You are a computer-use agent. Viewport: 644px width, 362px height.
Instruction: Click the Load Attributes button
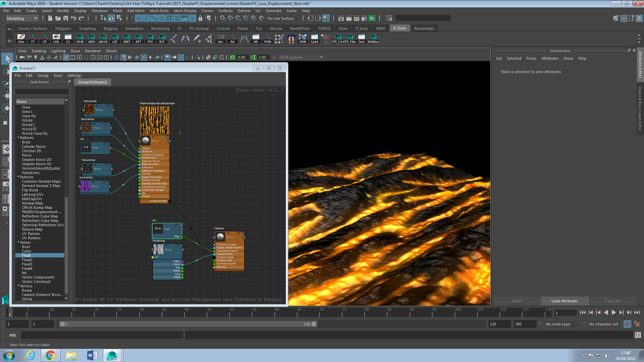(x=564, y=301)
